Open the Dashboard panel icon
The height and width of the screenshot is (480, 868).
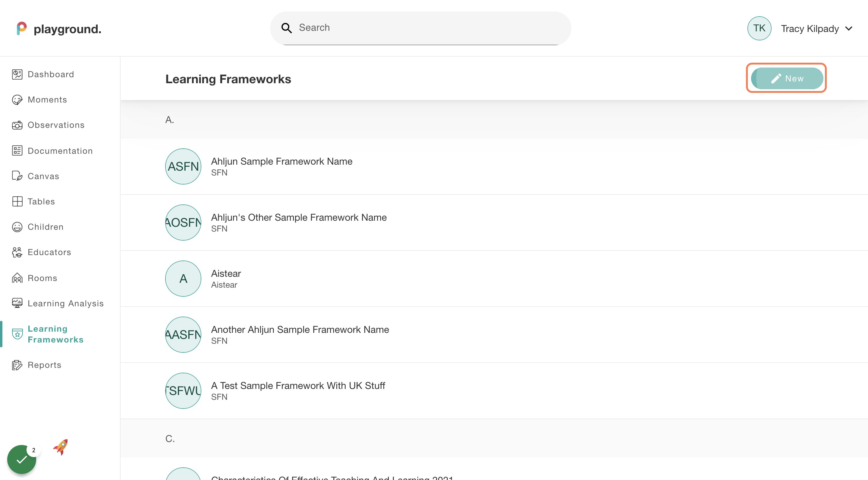17,74
